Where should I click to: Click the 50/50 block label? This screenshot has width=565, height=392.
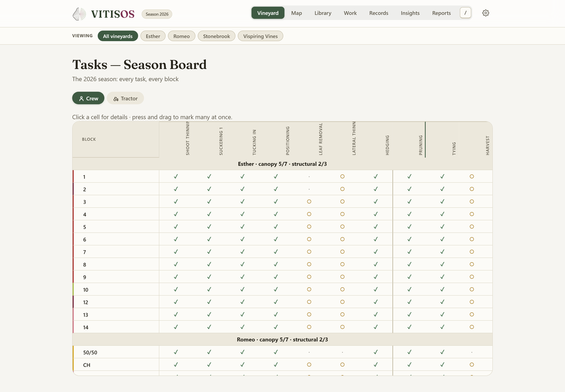click(90, 352)
